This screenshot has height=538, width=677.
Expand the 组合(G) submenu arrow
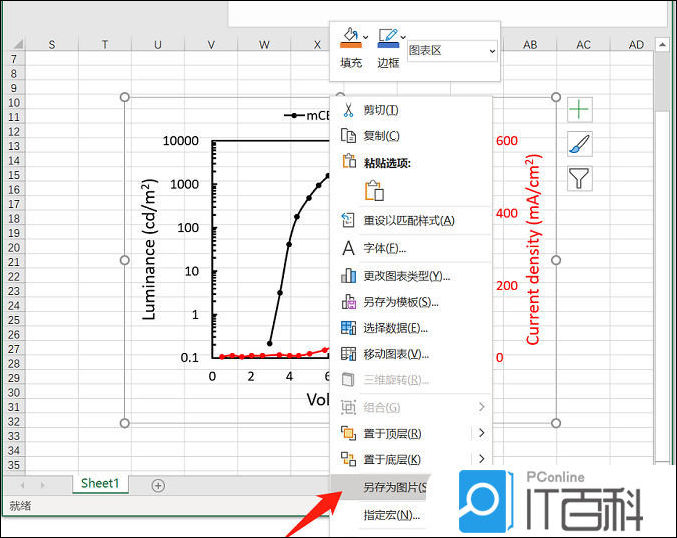(x=481, y=407)
